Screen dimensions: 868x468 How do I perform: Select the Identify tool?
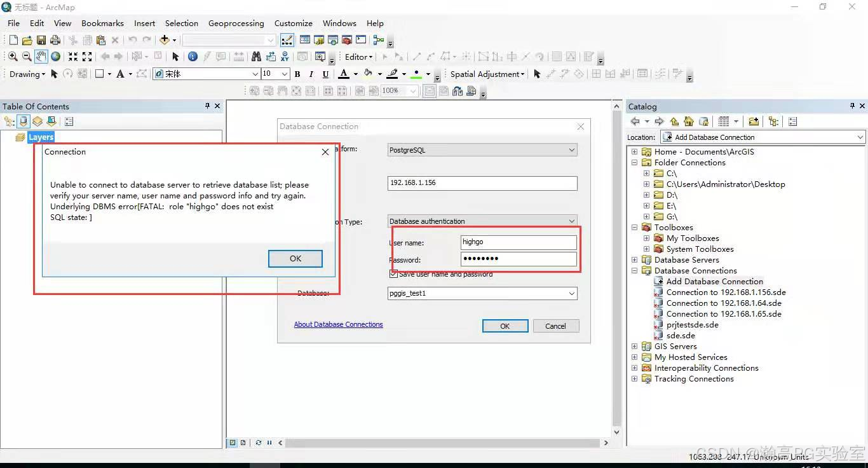tap(193, 57)
